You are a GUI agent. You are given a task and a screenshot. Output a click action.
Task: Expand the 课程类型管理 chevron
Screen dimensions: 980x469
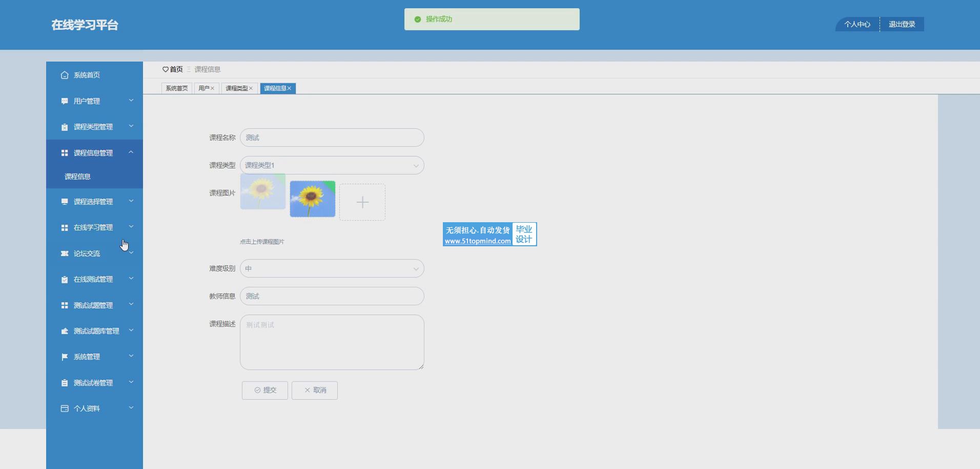coord(131,126)
